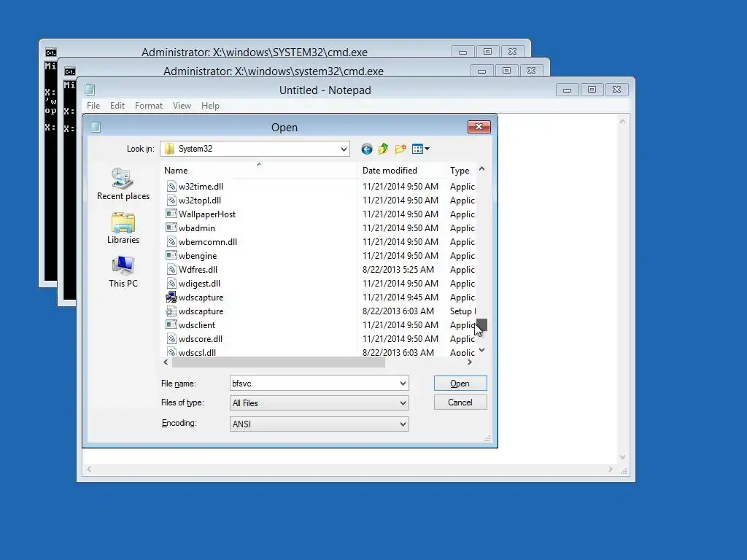Open the File menu in Notepad
The height and width of the screenshot is (560, 747).
[x=93, y=106]
